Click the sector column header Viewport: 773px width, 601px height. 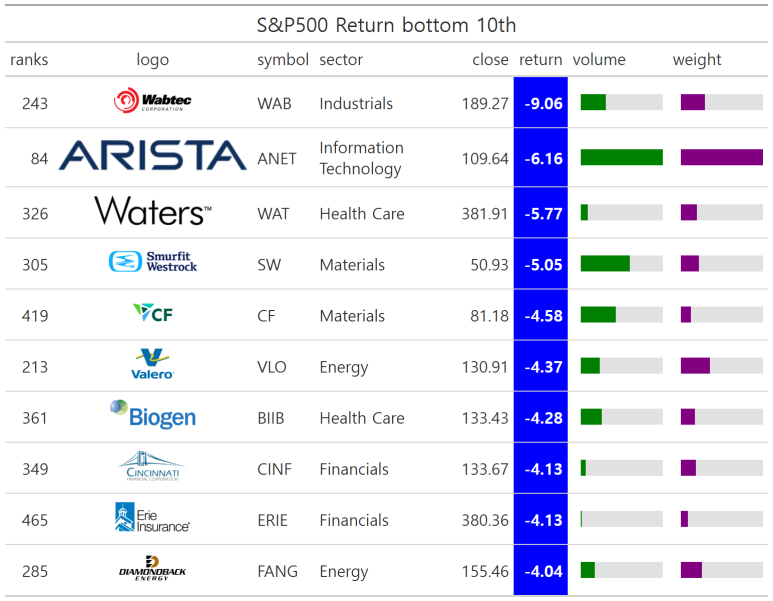(341, 60)
